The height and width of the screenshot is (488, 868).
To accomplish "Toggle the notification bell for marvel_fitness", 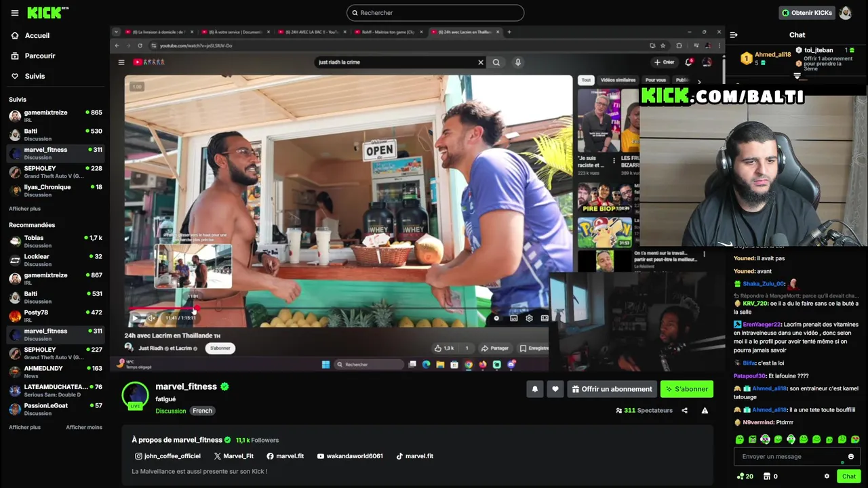I will click(x=535, y=389).
